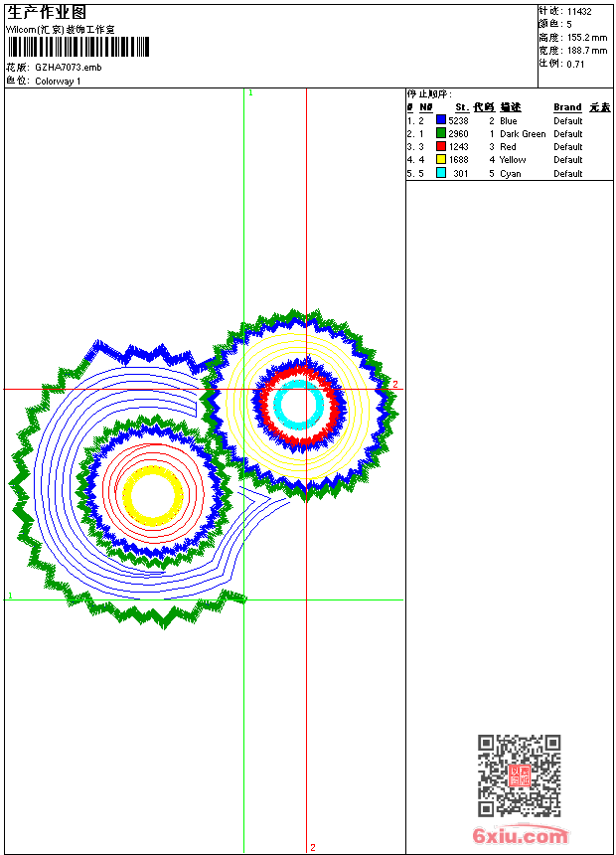Viewport: 616px width, 855px height.
Task: Click the Dark Green thread swatch
Action: (441, 133)
